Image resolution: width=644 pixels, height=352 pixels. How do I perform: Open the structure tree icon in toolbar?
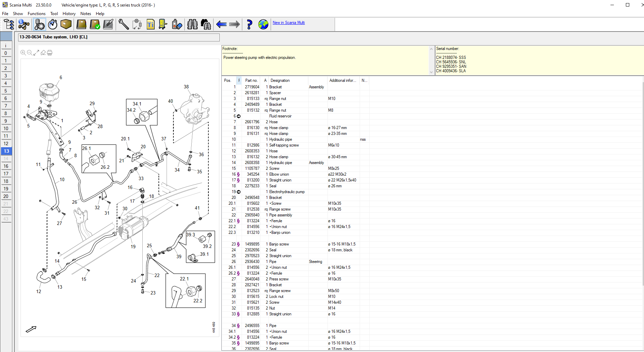tap(9, 24)
